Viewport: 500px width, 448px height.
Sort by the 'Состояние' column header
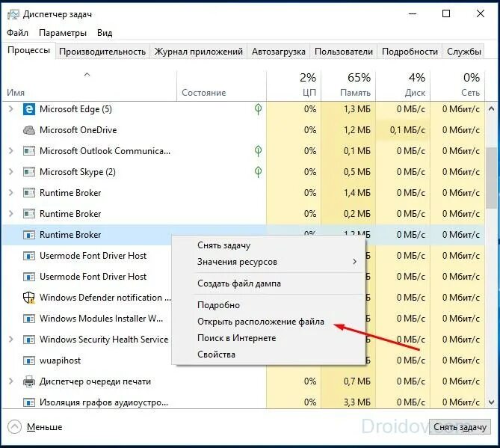click(221, 85)
